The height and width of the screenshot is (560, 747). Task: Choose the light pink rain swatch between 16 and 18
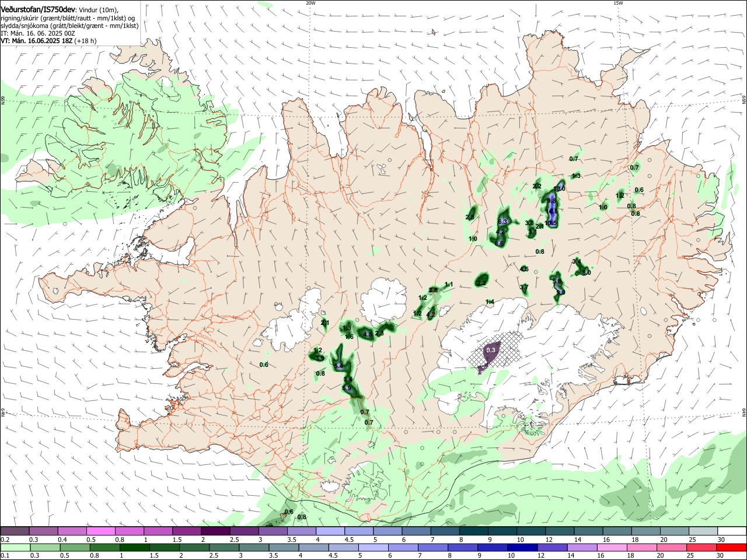(612, 547)
